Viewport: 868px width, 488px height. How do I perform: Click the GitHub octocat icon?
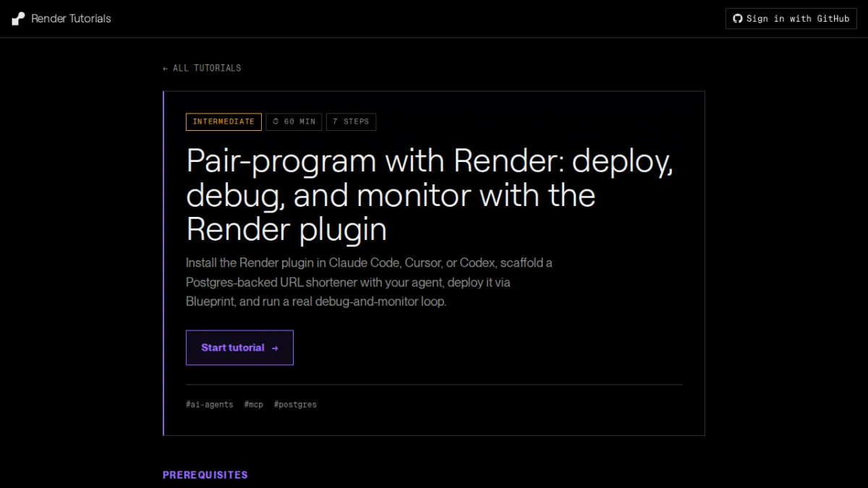point(738,19)
